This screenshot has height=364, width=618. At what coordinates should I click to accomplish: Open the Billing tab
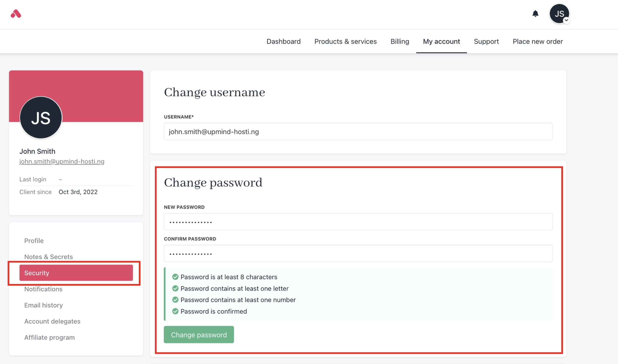[x=400, y=41]
